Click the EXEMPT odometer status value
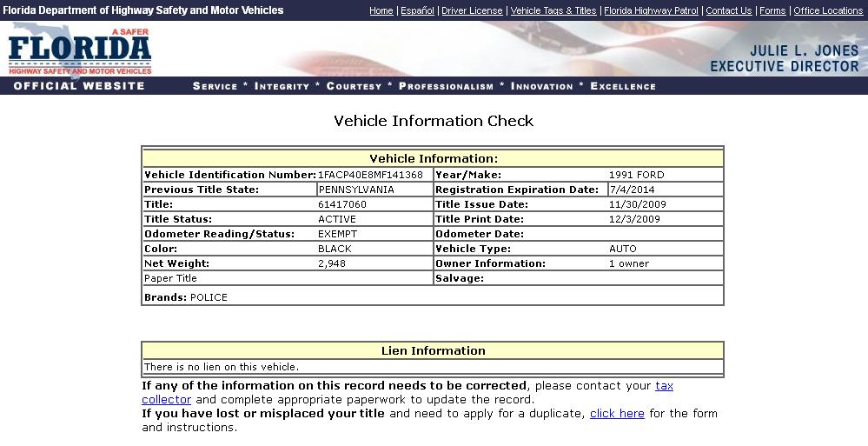 pos(338,234)
